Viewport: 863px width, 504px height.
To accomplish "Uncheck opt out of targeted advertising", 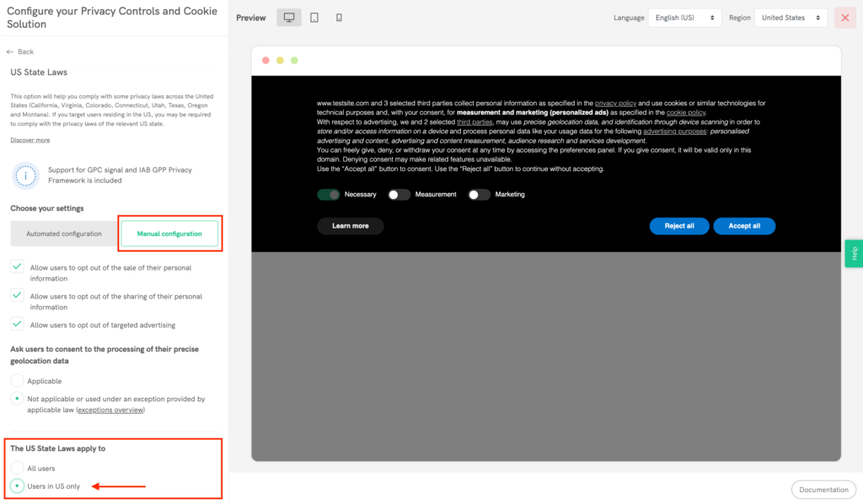I will click(x=17, y=324).
